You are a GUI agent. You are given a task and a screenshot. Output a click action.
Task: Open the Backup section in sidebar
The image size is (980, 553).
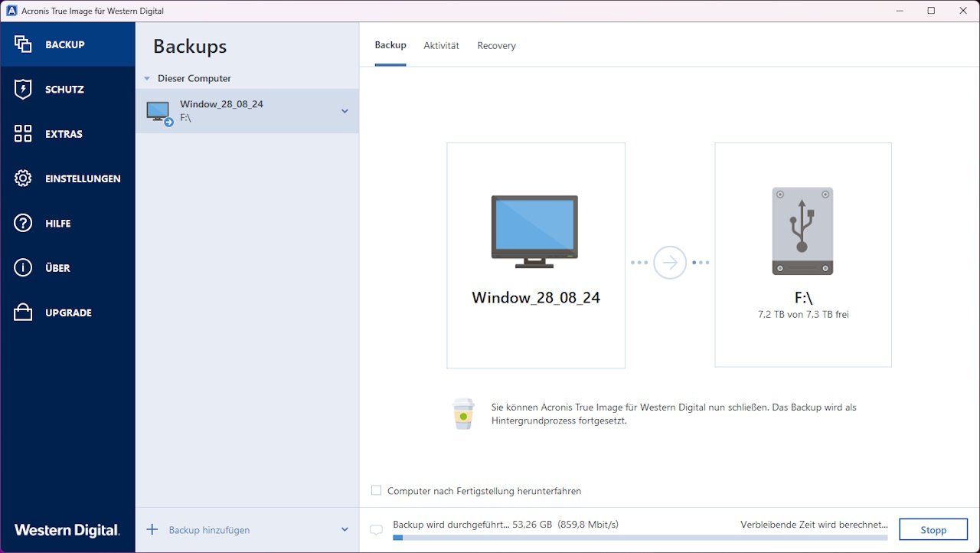[x=67, y=44]
